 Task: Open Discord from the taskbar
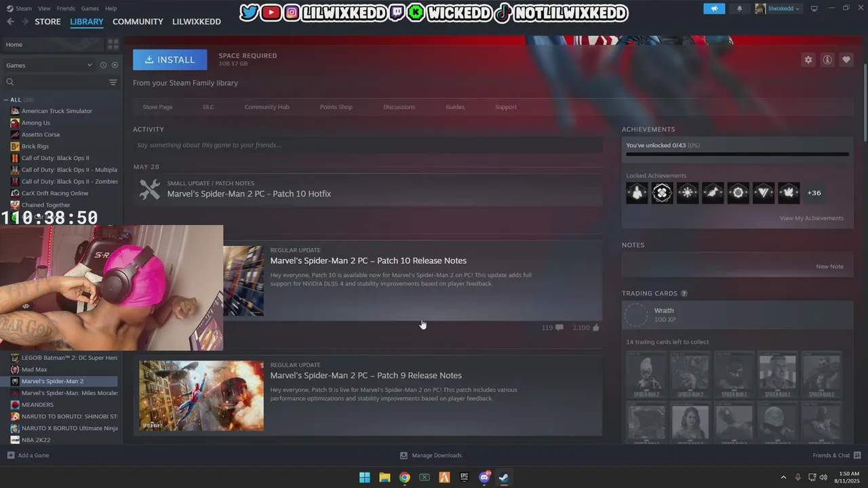(x=484, y=477)
